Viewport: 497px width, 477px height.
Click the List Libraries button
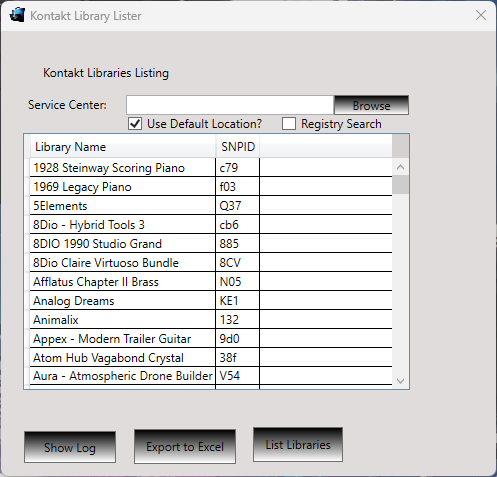(298, 444)
